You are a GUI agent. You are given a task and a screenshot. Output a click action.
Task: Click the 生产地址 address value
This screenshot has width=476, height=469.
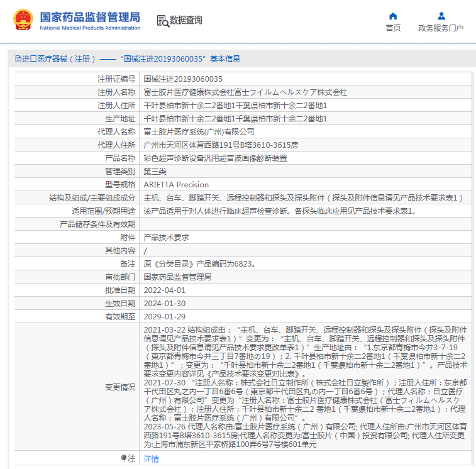click(x=235, y=119)
